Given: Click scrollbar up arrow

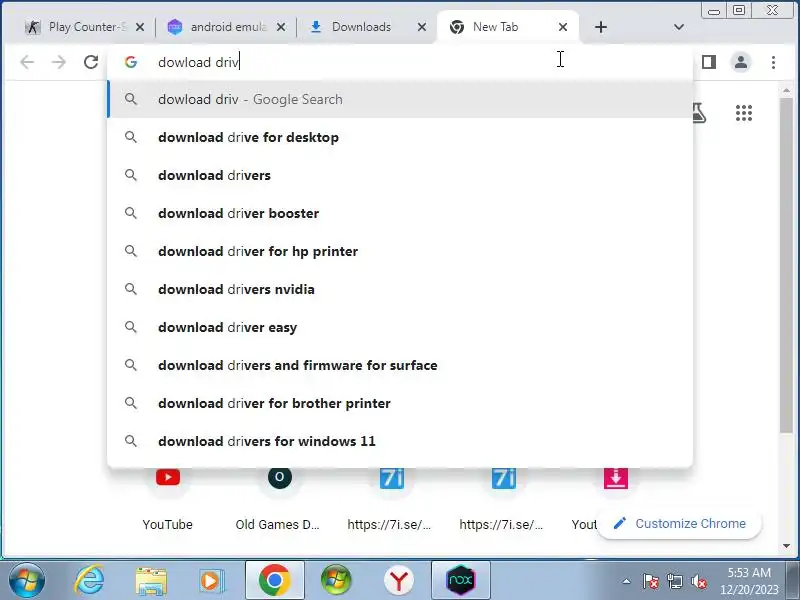Looking at the screenshot, I should 786,90.
